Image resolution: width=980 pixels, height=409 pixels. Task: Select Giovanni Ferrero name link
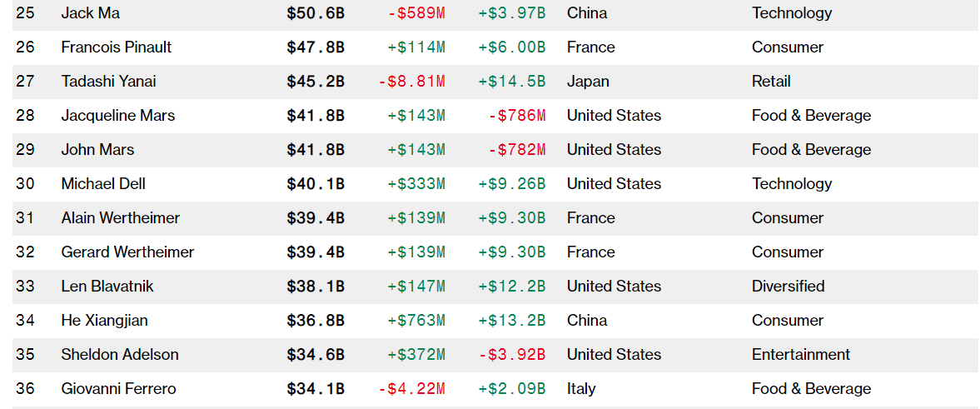[x=118, y=389]
